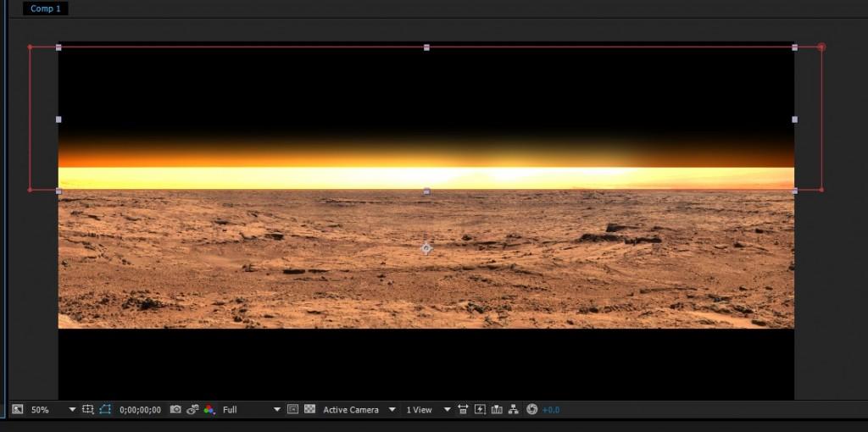Click the Fast Previews icon

coord(480,410)
